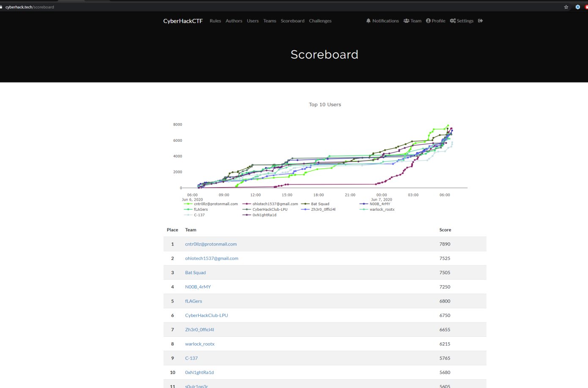Toggle N00B_4rMY legend entry
This screenshot has height=388, width=588.
tap(375, 204)
